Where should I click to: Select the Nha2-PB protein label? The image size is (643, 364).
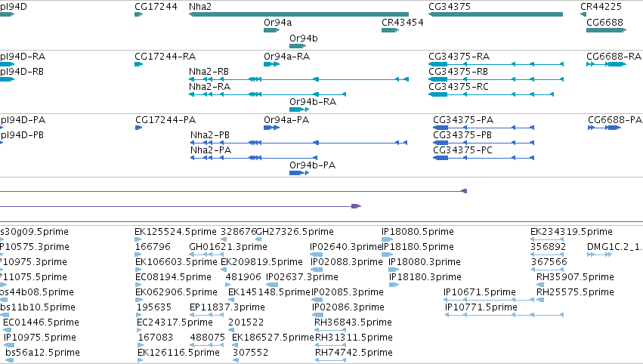pos(210,135)
